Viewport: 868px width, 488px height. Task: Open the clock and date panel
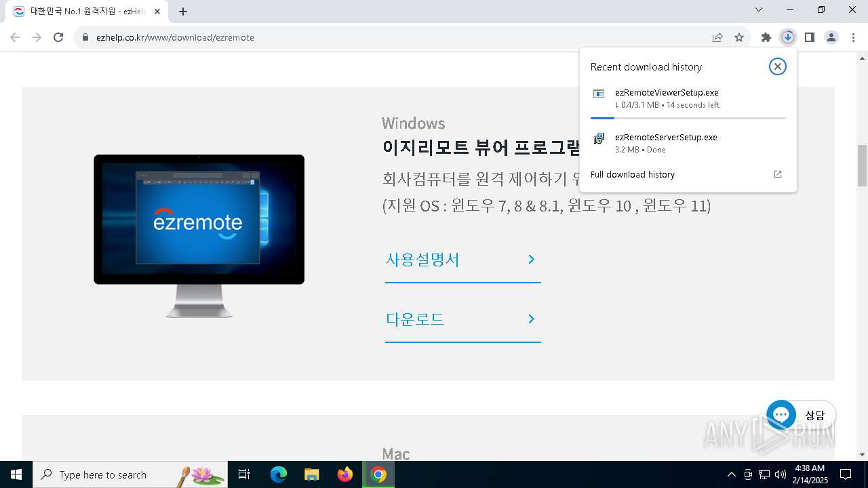coord(811,474)
